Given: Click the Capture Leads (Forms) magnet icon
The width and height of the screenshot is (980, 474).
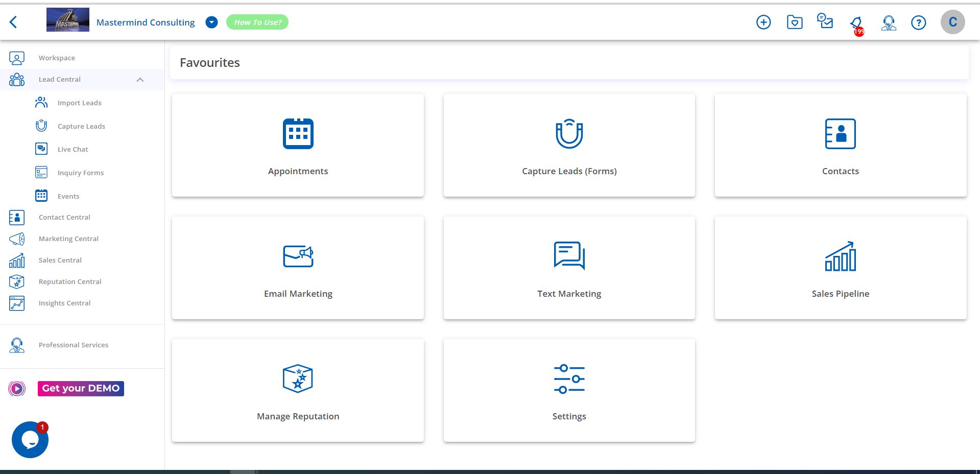Looking at the screenshot, I should click(x=569, y=134).
